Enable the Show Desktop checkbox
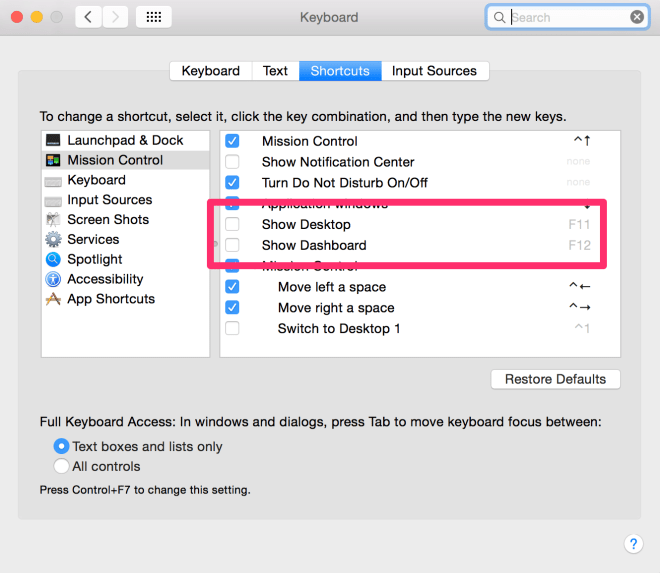Viewport: 660px width, 573px height. [x=232, y=225]
